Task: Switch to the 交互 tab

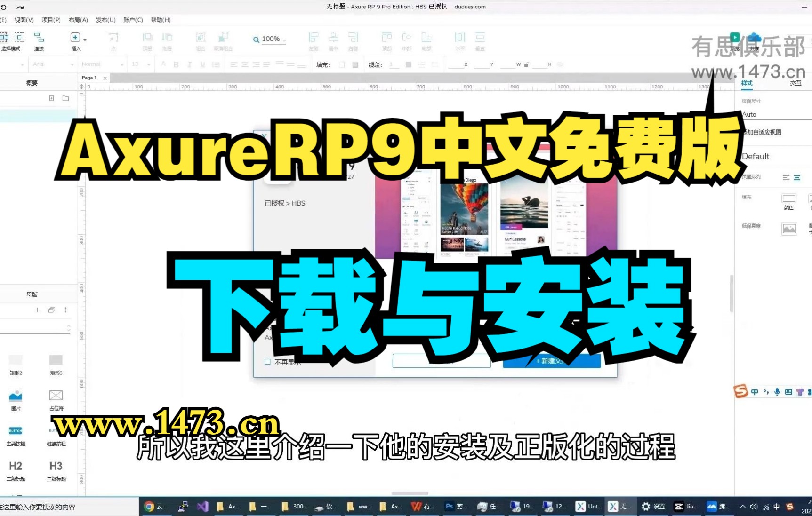Action: coord(796,83)
